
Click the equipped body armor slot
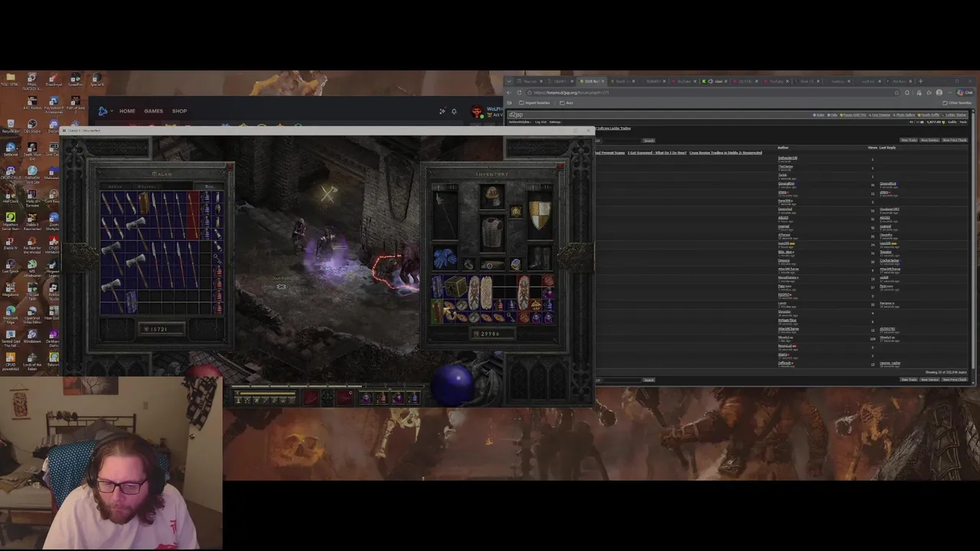click(x=492, y=233)
